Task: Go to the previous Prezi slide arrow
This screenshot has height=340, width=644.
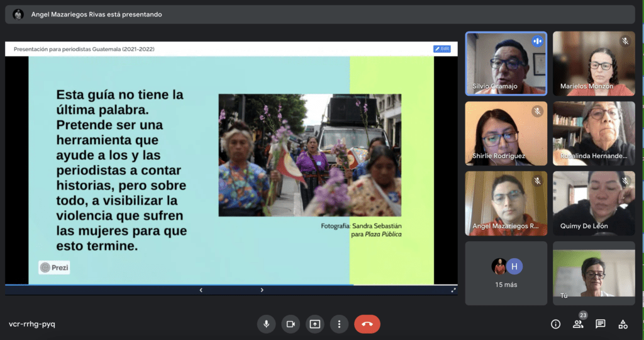Action: pos(201,290)
